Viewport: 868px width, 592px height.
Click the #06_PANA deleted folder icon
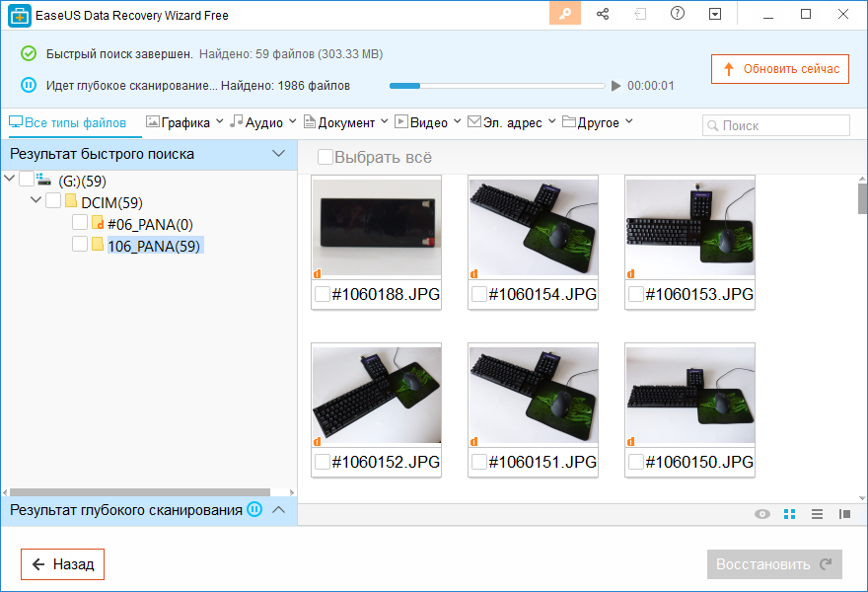pyautogui.click(x=98, y=222)
